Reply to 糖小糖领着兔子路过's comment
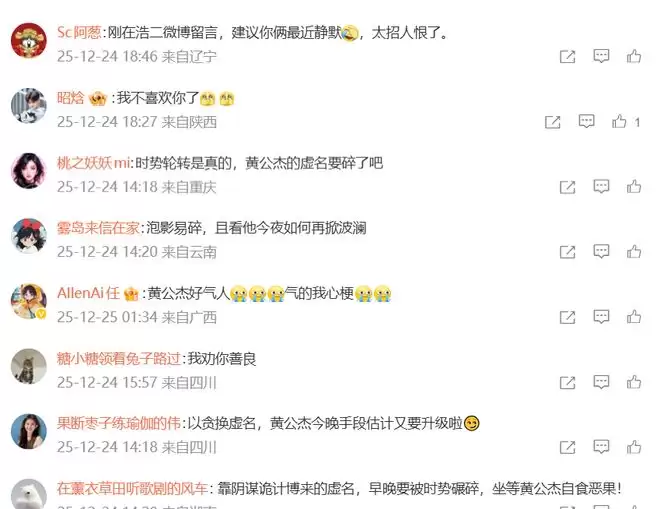 pos(601,382)
